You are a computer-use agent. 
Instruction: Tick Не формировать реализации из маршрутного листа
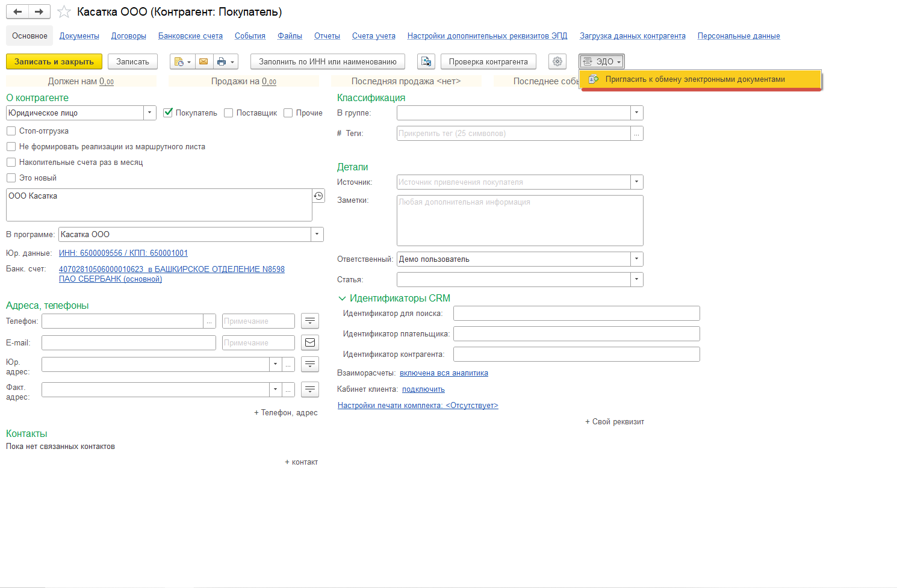point(11,146)
